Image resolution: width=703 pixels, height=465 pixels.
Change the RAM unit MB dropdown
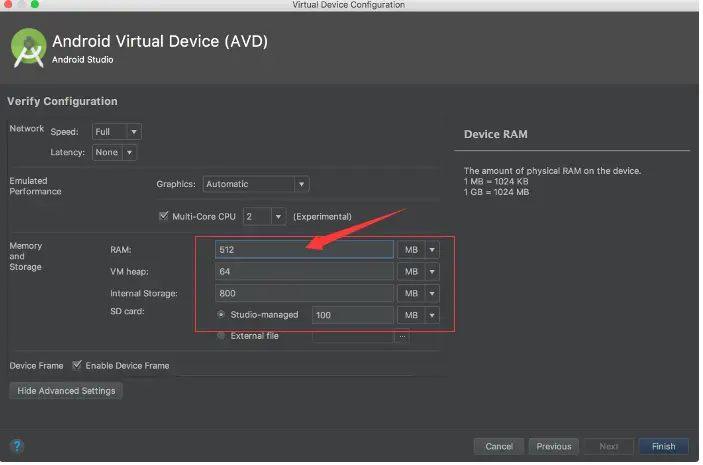418,250
